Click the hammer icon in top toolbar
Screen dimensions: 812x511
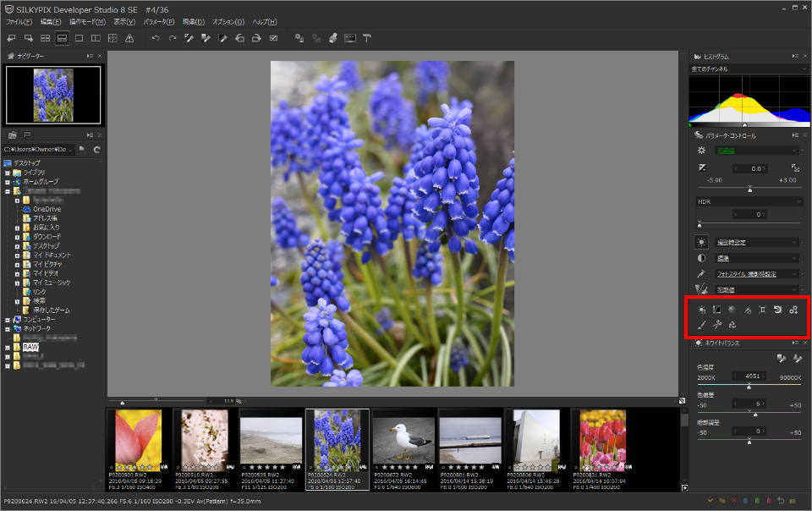[x=367, y=39]
